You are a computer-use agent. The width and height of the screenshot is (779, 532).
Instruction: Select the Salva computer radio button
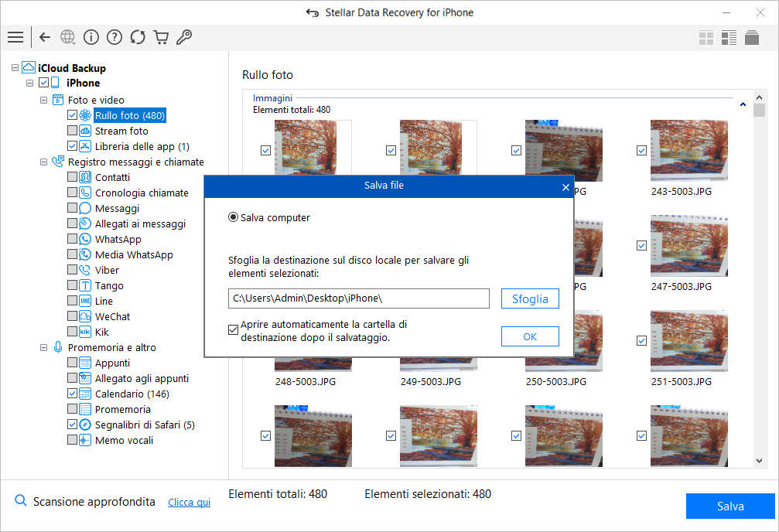pos(233,217)
